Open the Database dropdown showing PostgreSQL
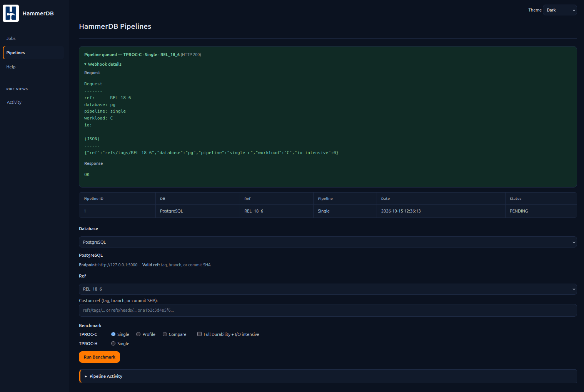The image size is (584, 392). tap(328, 242)
